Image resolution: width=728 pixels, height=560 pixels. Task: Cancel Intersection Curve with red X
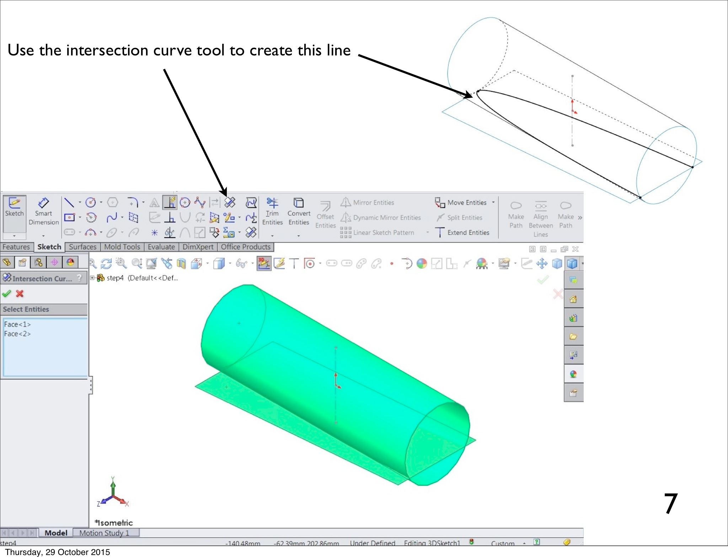pos(20,294)
